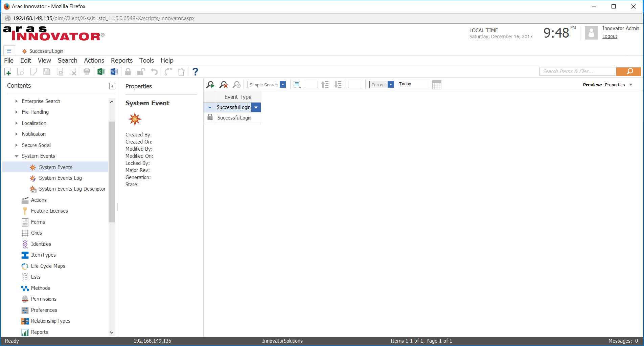The image size is (644, 346).
Task: Click the Contents panel scroll down arrow
Action: tap(112, 332)
